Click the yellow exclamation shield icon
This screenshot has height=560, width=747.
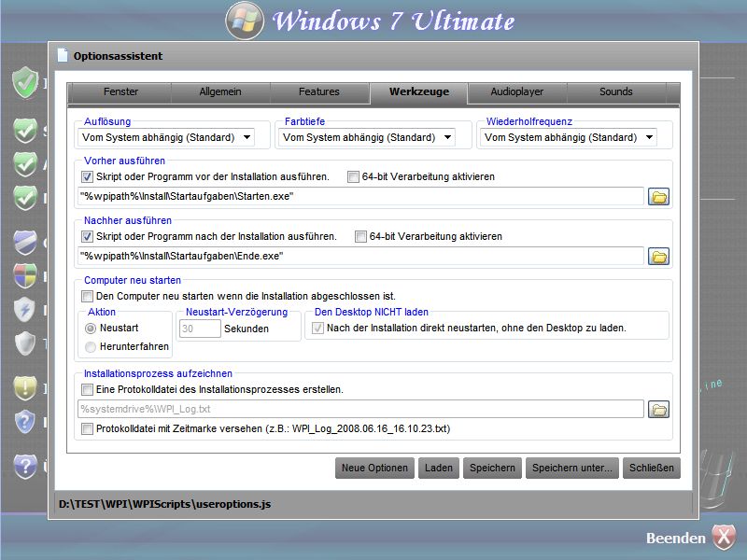click(25, 387)
